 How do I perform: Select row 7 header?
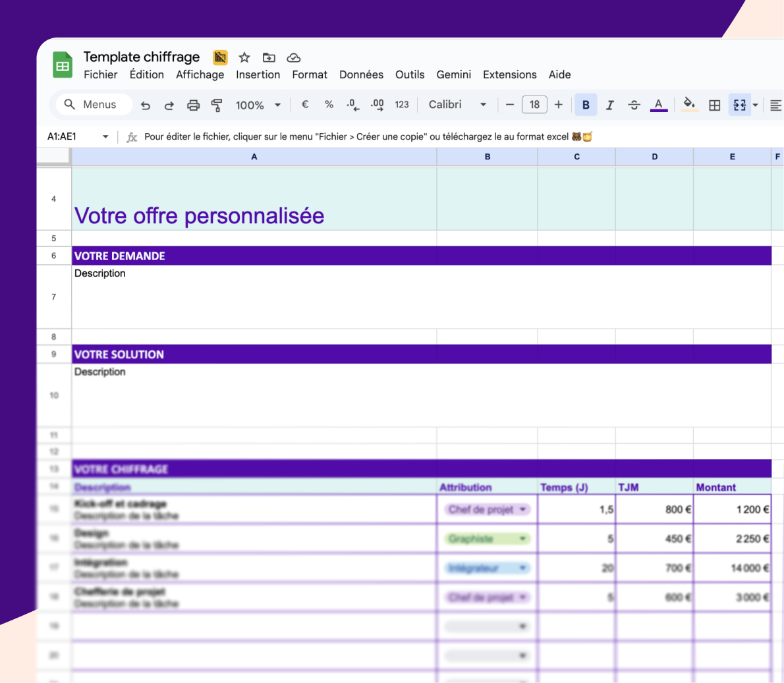[x=53, y=297]
